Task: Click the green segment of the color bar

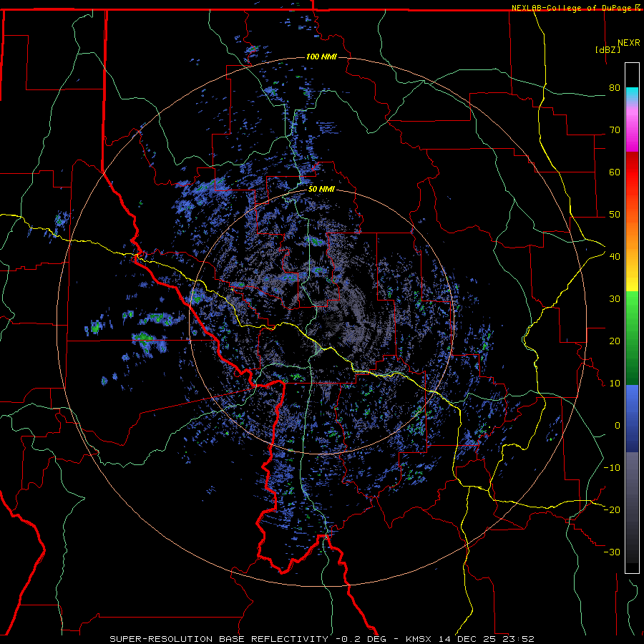Action: (632, 338)
